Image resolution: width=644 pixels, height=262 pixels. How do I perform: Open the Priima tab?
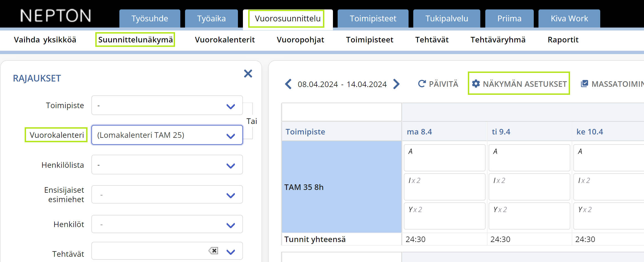click(509, 19)
